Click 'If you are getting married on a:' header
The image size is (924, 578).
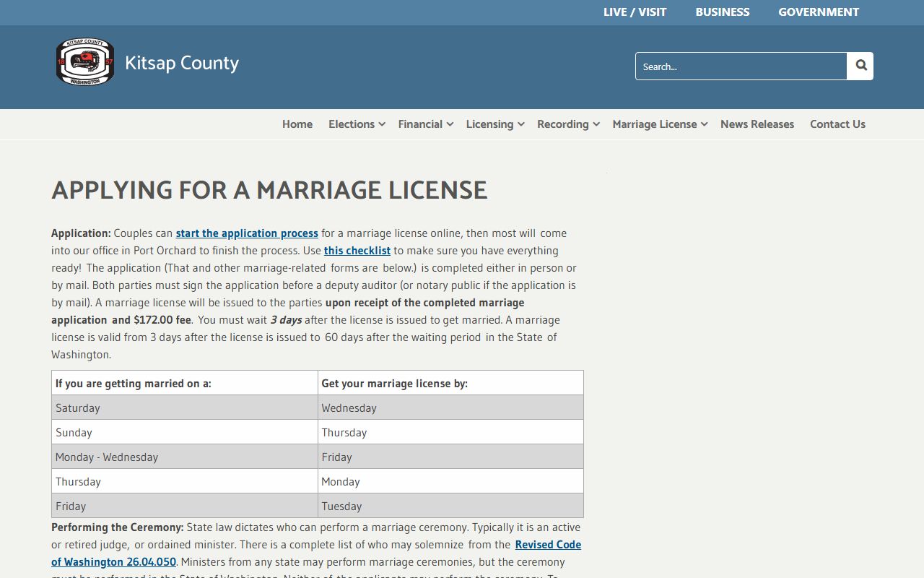click(185, 383)
